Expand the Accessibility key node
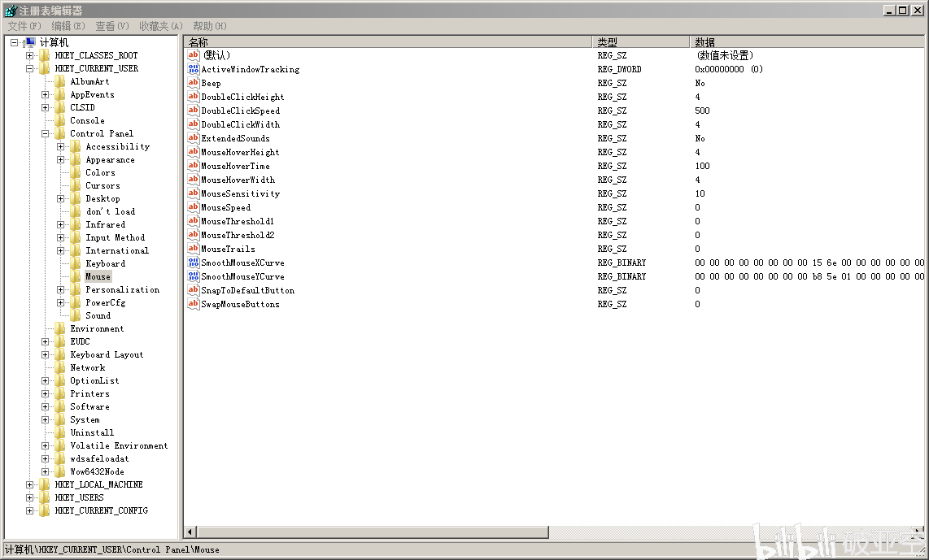Viewport: 929px width, 560px height. [60, 147]
